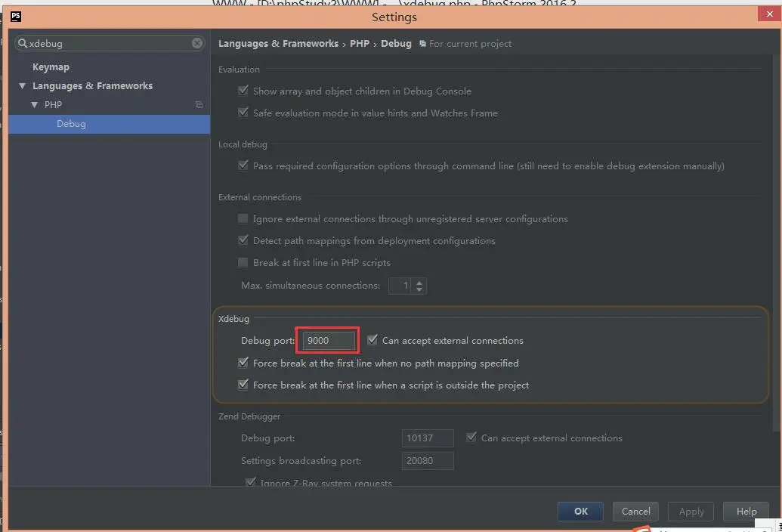Click the Settings broadcasting port field

coord(428,461)
